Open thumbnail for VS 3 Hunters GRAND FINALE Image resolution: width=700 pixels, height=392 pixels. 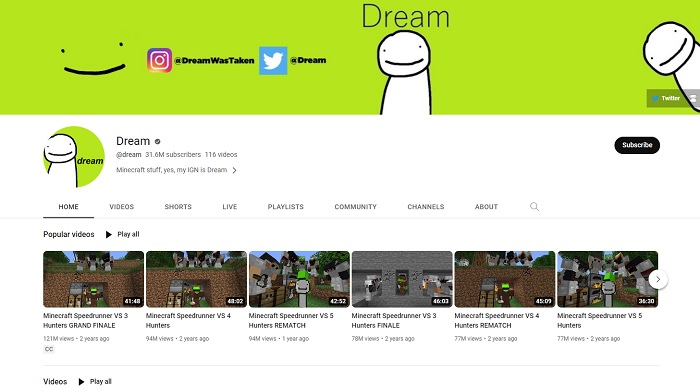click(x=93, y=279)
